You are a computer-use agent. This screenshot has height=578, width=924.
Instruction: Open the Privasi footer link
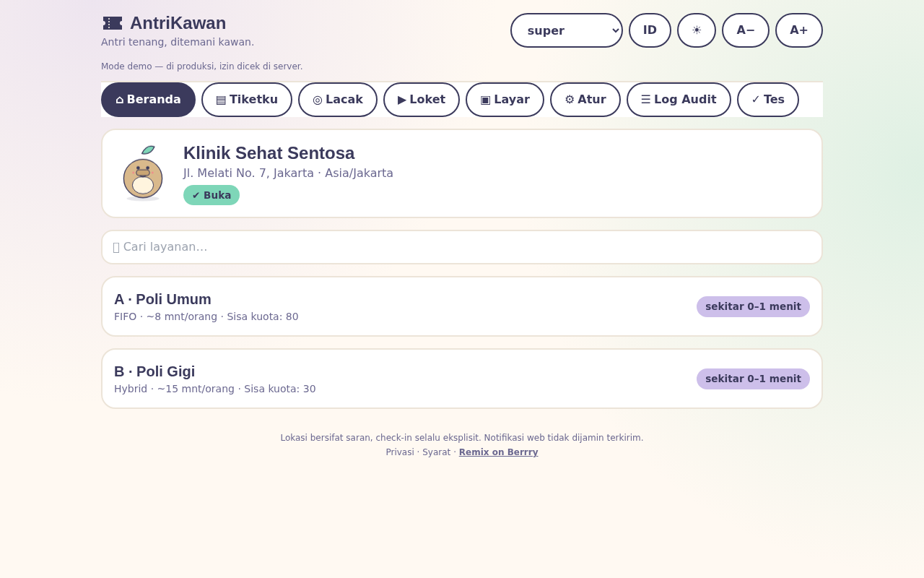pyautogui.click(x=400, y=452)
